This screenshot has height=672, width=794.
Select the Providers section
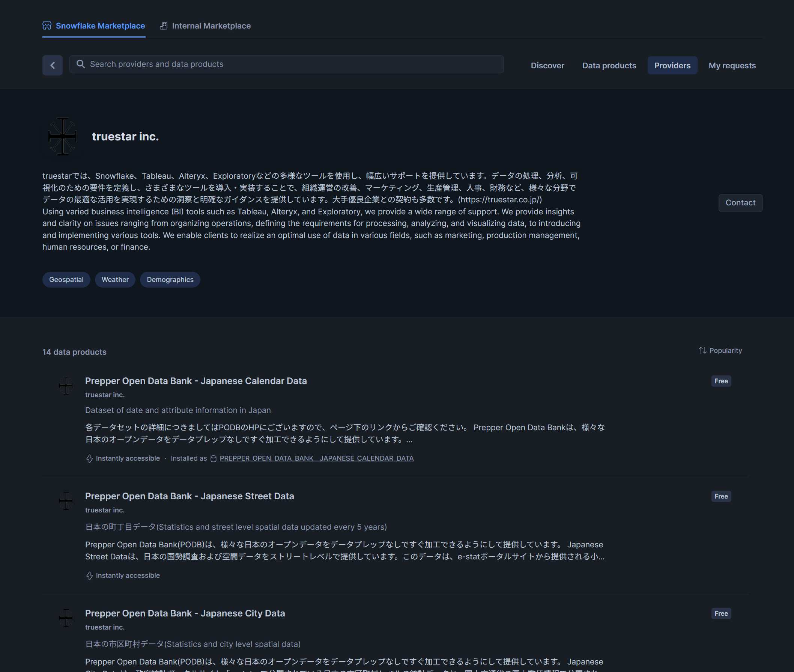tap(672, 66)
